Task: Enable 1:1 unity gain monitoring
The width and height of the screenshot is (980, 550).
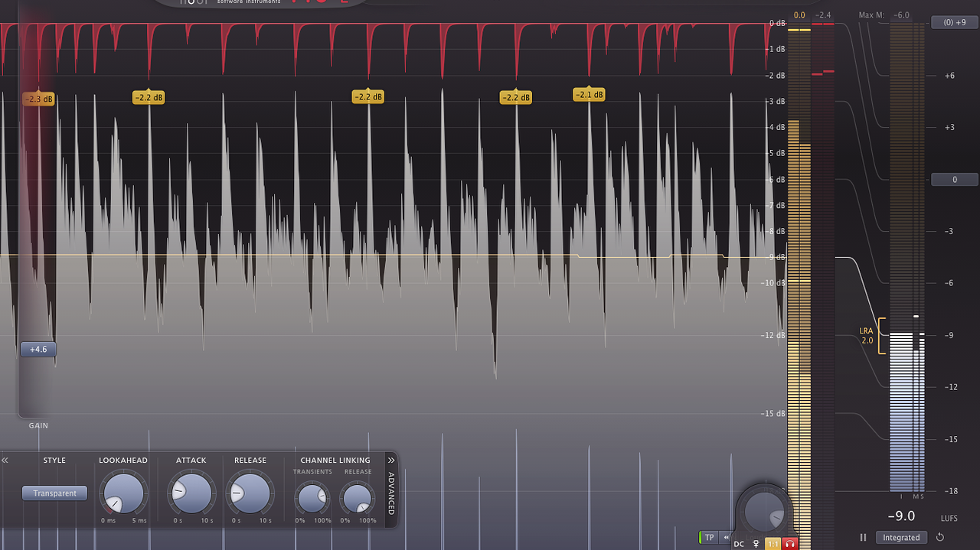Action: pos(773,544)
